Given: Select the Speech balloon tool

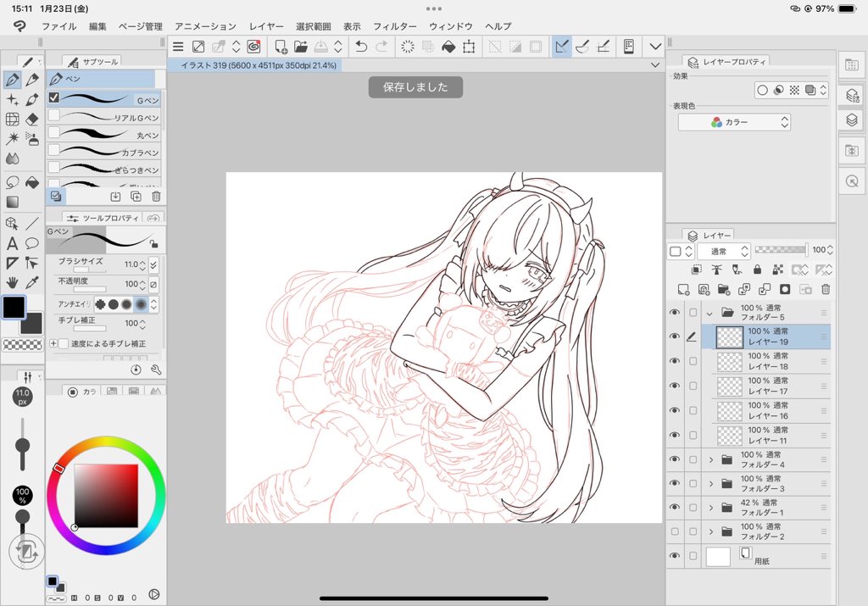Looking at the screenshot, I should coord(32,243).
